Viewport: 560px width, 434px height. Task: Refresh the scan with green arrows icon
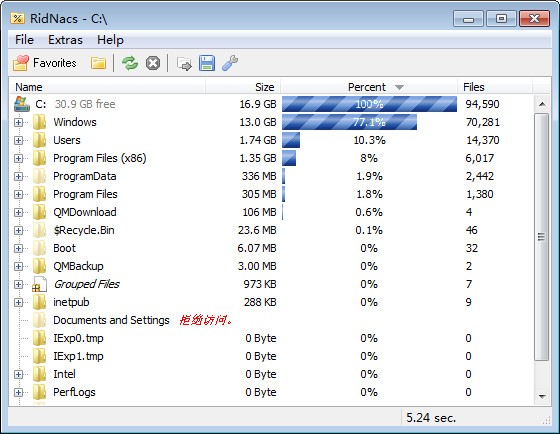[x=130, y=63]
